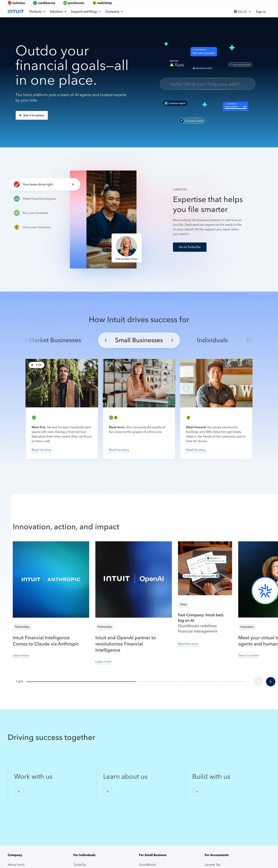The height and width of the screenshot is (868, 278).
Task: Open the EN-US language selector
Action: pyautogui.click(x=242, y=12)
